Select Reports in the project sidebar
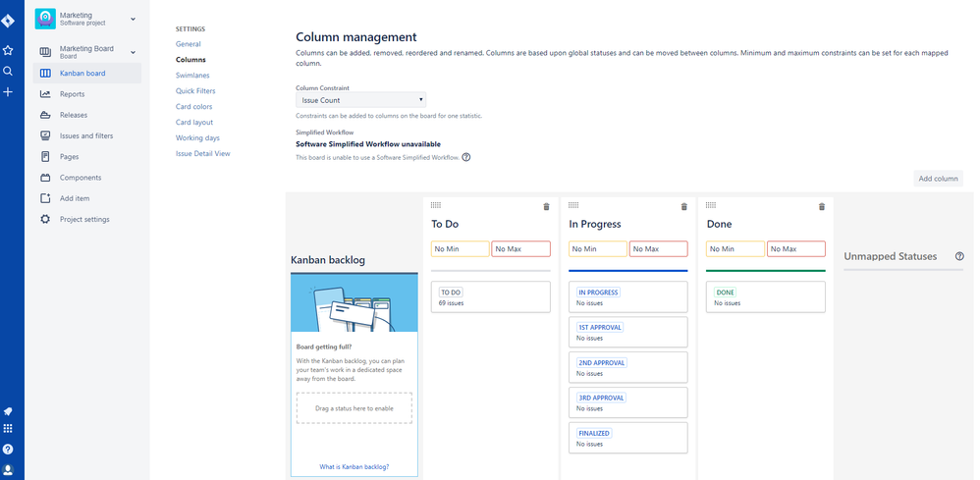The width and height of the screenshot is (980, 480). (72, 94)
